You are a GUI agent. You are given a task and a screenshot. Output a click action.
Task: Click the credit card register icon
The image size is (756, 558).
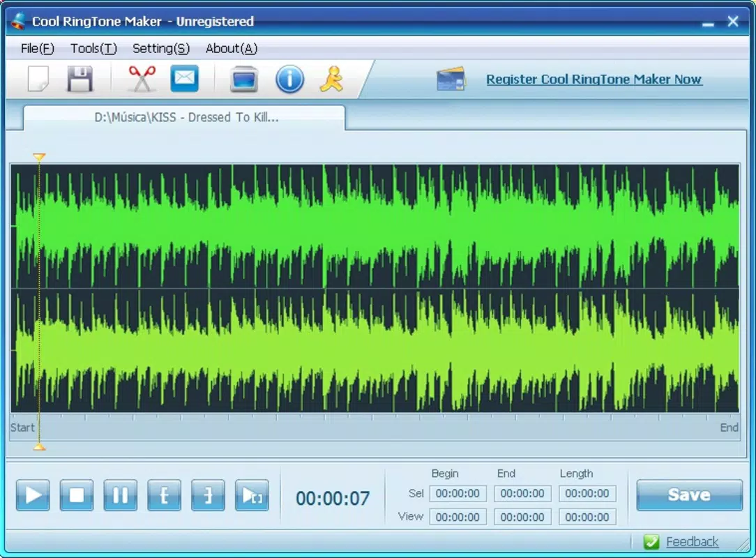coord(451,79)
